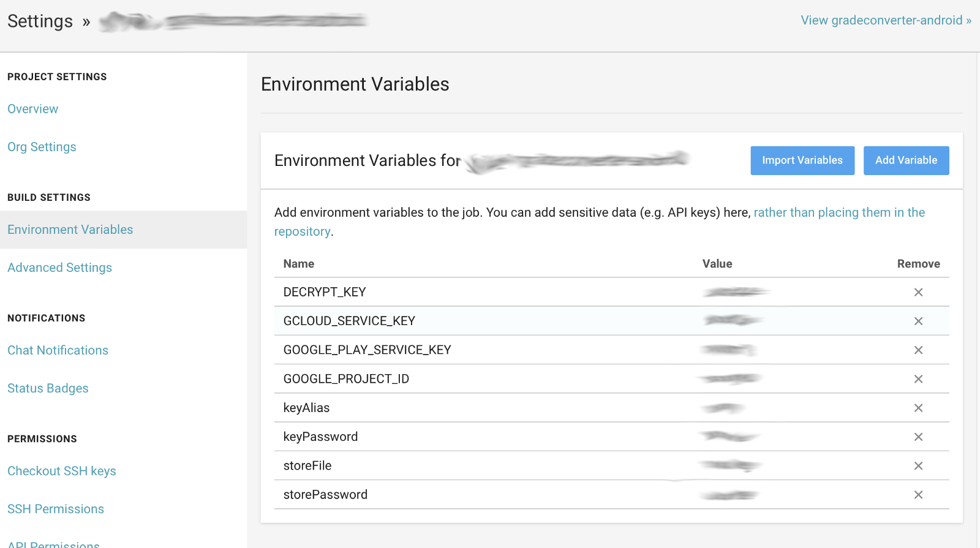The image size is (980, 548).
Task: Open Chat Notifications settings
Action: tap(58, 350)
